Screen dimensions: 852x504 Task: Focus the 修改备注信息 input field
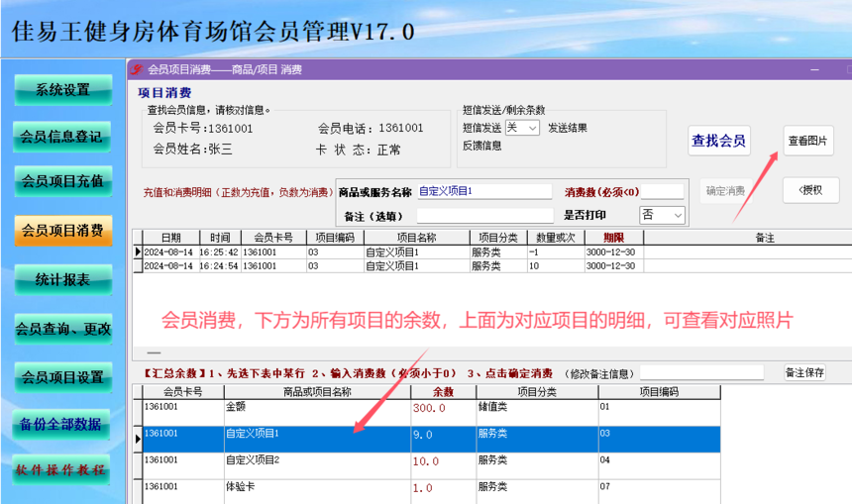[x=701, y=373]
